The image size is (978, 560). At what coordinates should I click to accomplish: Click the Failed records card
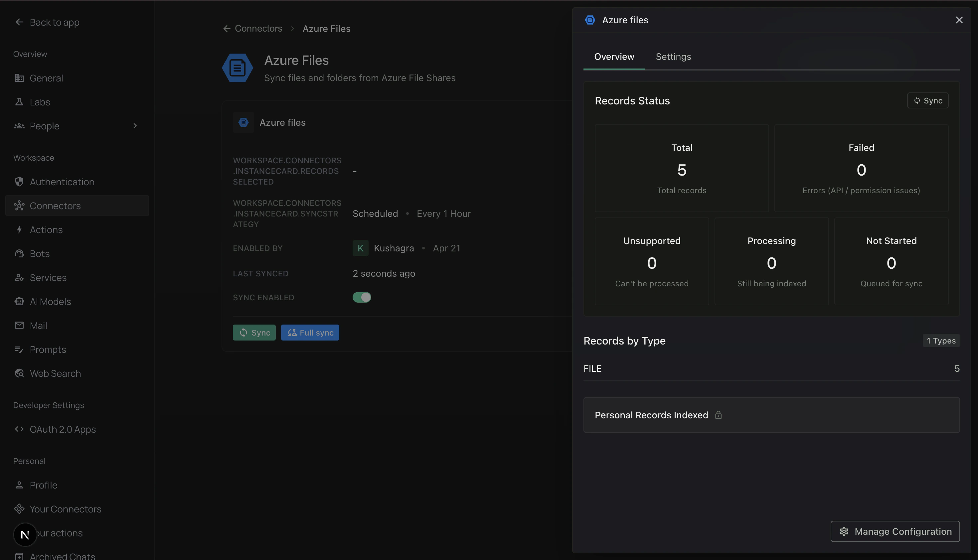pos(861,168)
